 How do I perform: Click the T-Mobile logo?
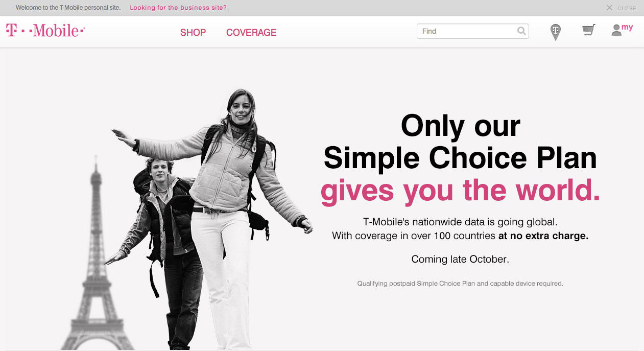pyautogui.click(x=45, y=31)
